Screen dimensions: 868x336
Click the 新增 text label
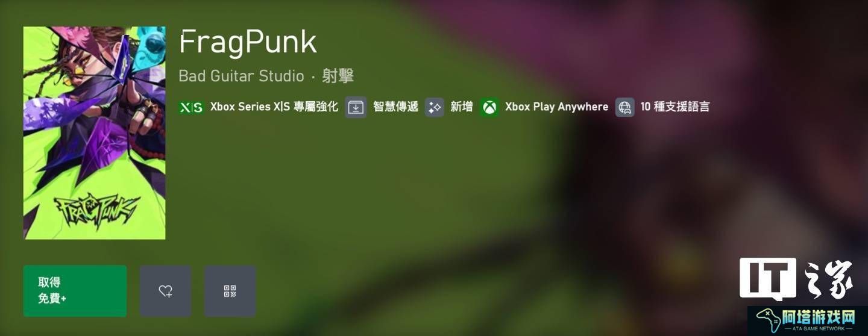pyautogui.click(x=462, y=107)
